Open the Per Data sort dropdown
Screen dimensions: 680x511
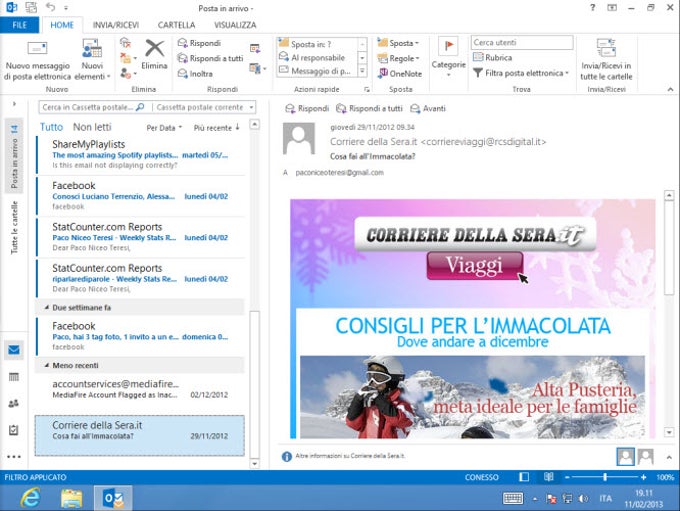[164, 128]
